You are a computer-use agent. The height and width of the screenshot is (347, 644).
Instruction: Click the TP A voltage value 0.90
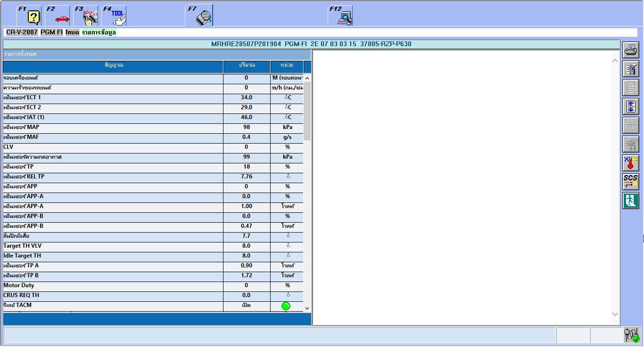pyautogui.click(x=247, y=266)
